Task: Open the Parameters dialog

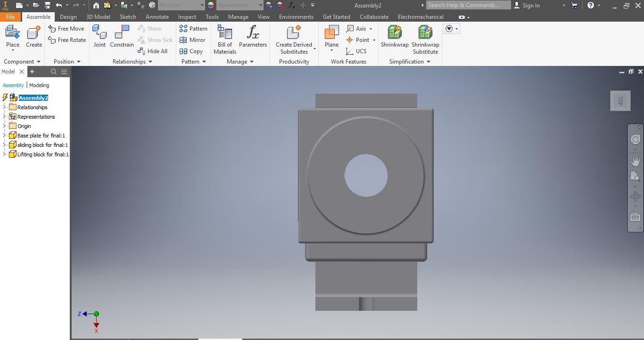Action: 253,36
